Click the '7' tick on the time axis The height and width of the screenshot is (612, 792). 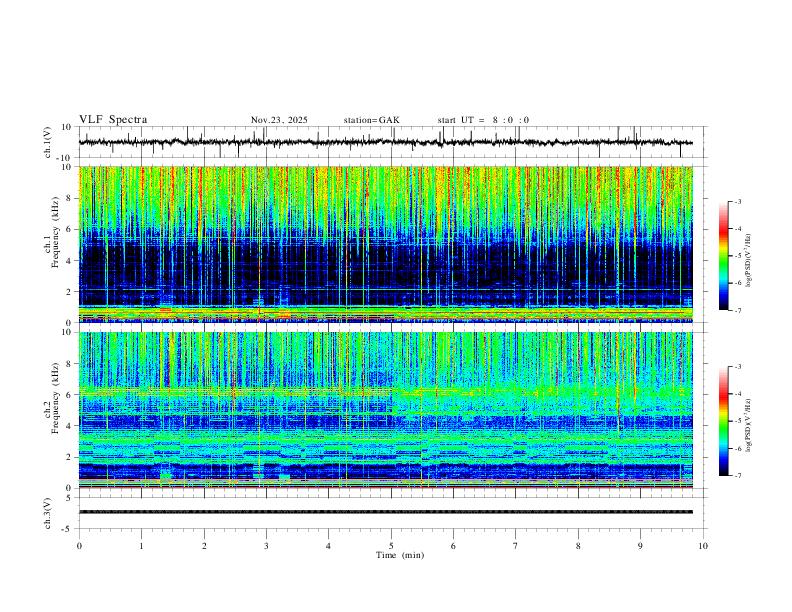pyautogui.click(x=516, y=546)
